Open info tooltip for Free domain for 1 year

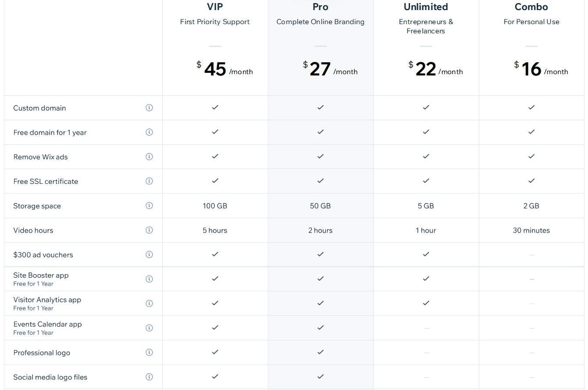tap(149, 132)
